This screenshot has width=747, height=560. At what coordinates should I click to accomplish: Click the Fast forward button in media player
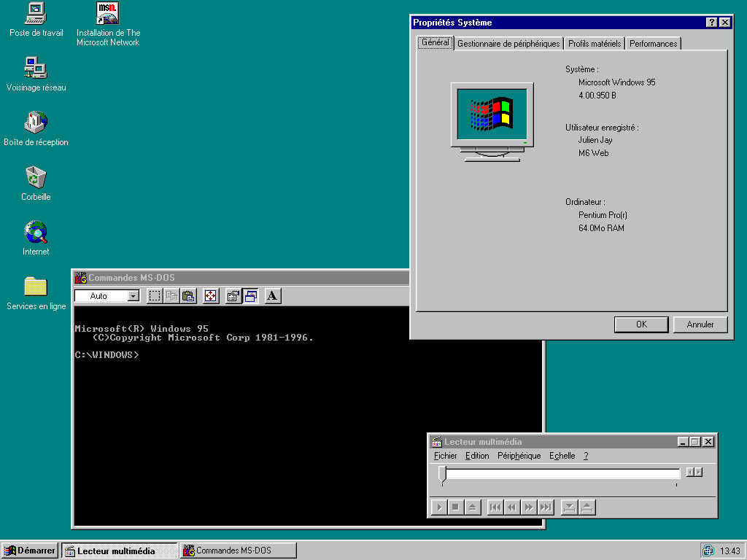529,507
